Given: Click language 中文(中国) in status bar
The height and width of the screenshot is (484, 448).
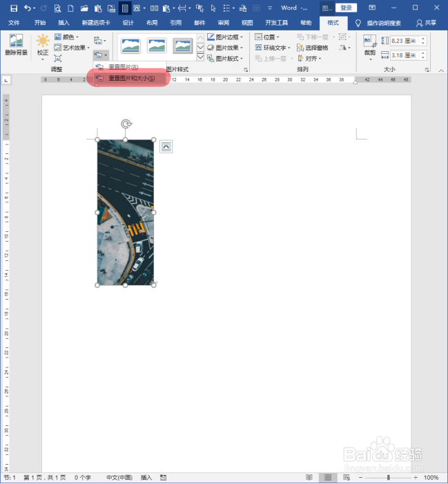Looking at the screenshot, I should pos(119,478).
